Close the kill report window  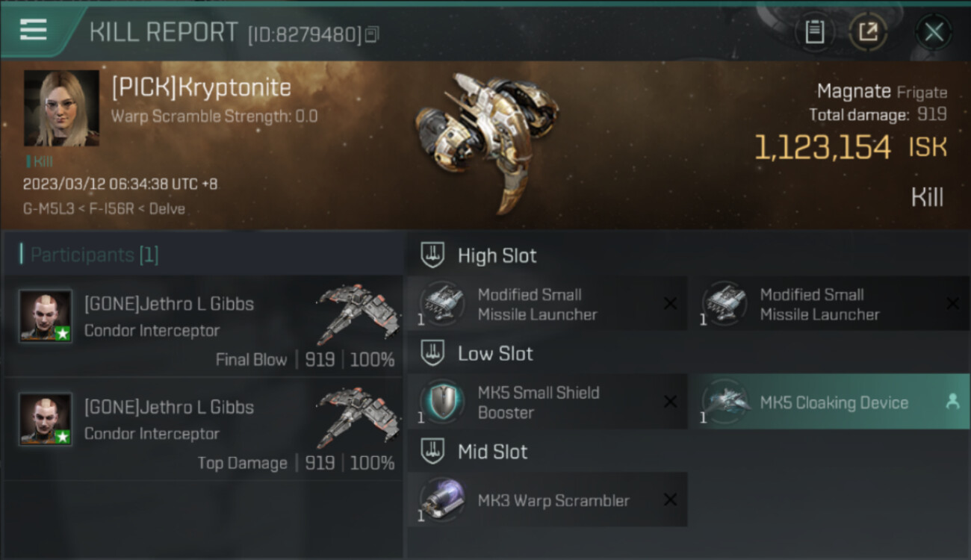(934, 32)
